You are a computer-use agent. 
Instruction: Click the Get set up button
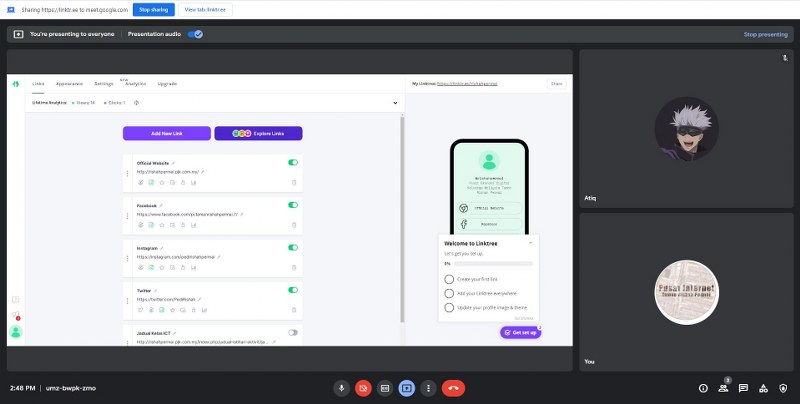coord(520,333)
